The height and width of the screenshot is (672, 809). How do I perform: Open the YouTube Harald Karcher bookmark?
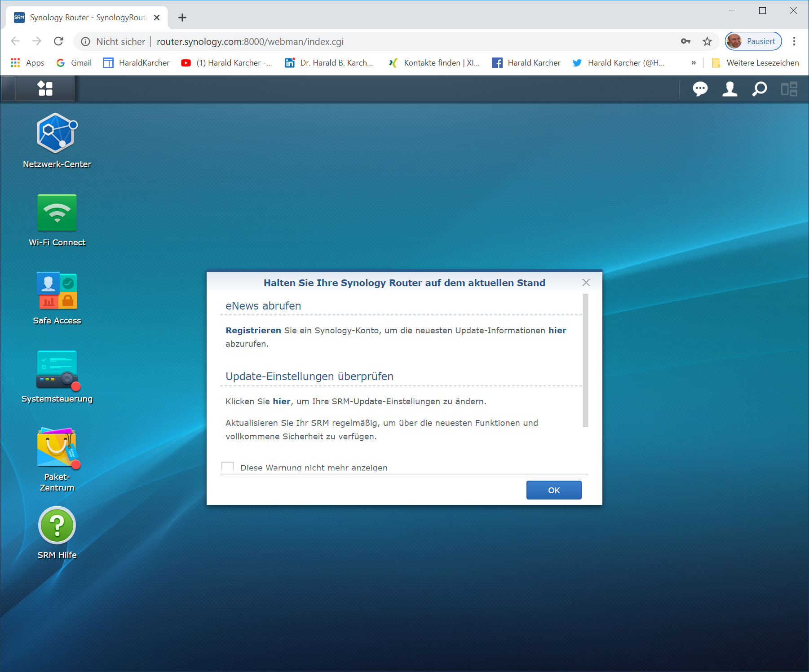[227, 63]
